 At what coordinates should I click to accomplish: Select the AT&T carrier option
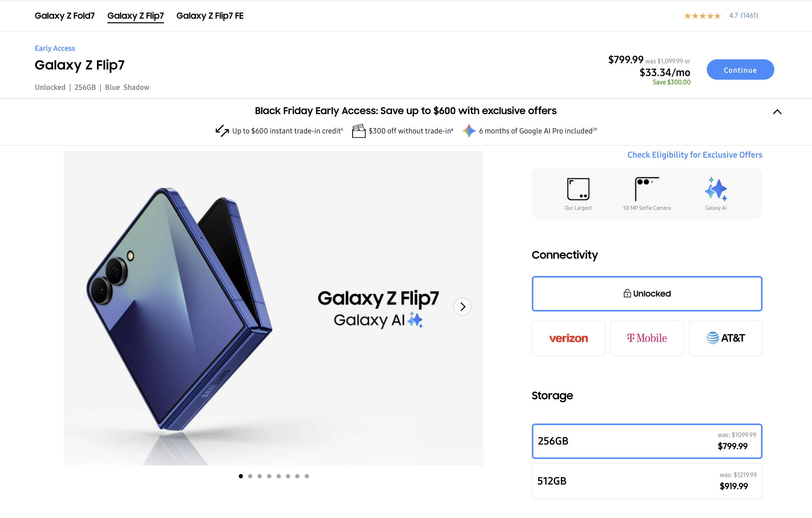point(726,338)
